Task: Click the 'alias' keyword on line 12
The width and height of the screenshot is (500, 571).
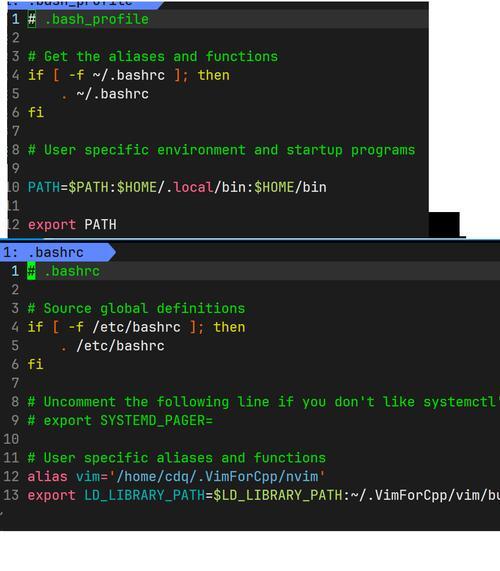Action: click(47, 476)
